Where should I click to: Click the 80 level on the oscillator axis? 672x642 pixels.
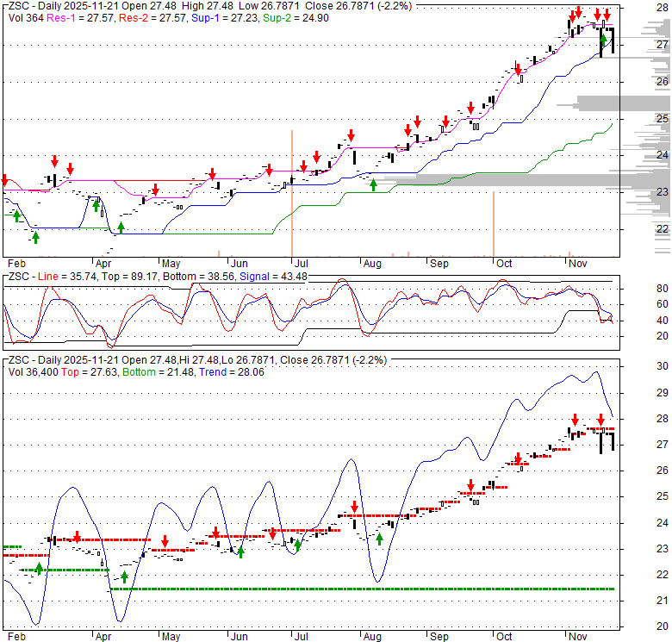coord(638,289)
